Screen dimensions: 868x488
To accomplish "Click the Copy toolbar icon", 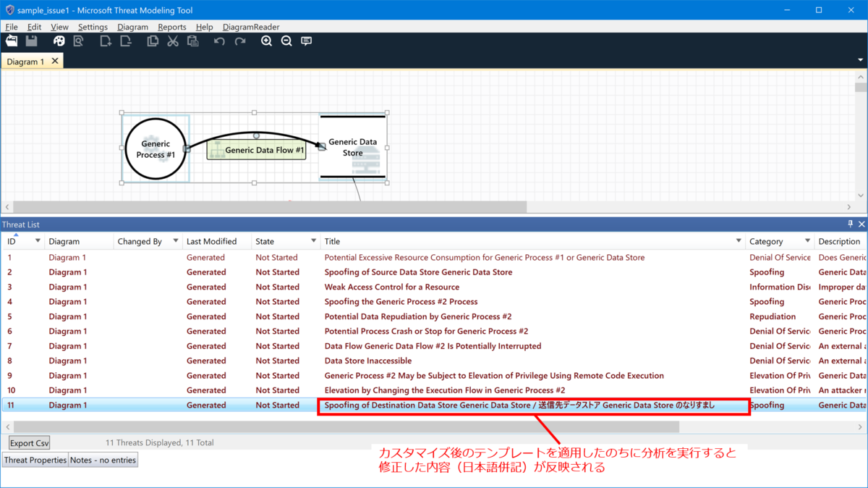I will [x=153, y=41].
